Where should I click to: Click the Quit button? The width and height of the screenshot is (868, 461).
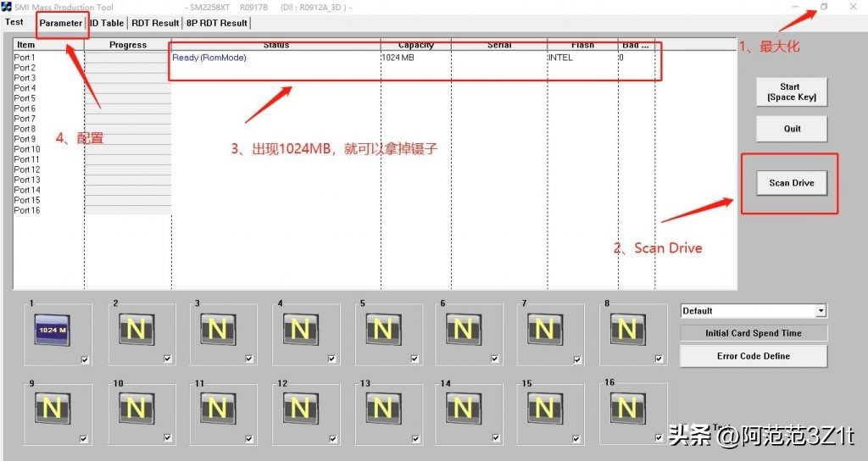pyautogui.click(x=792, y=129)
